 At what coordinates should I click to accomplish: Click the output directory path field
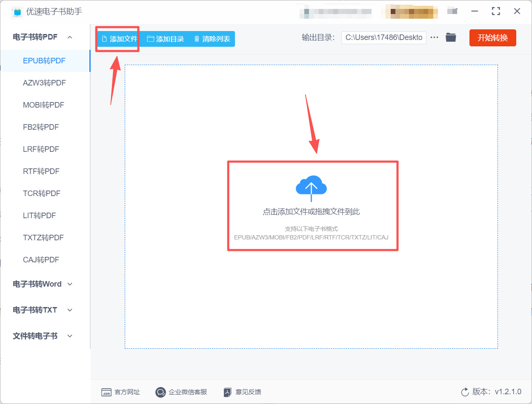coord(384,37)
